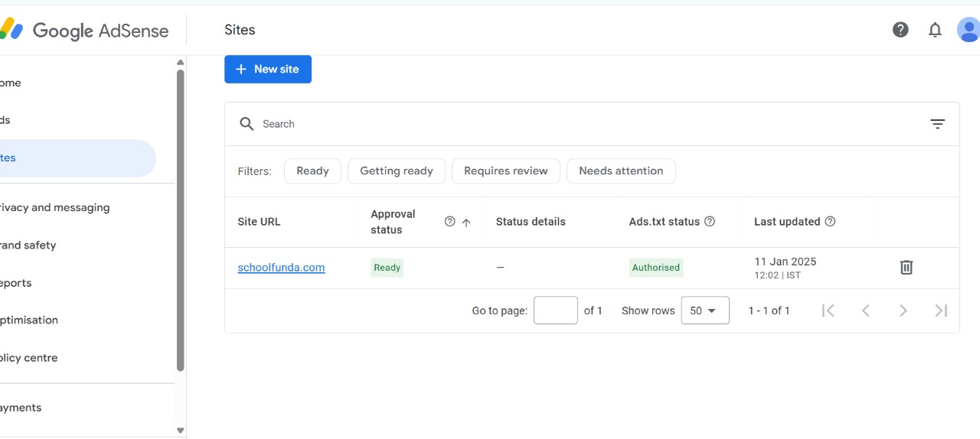
Task: Show help for Approval status column
Action: coord(450,222)
